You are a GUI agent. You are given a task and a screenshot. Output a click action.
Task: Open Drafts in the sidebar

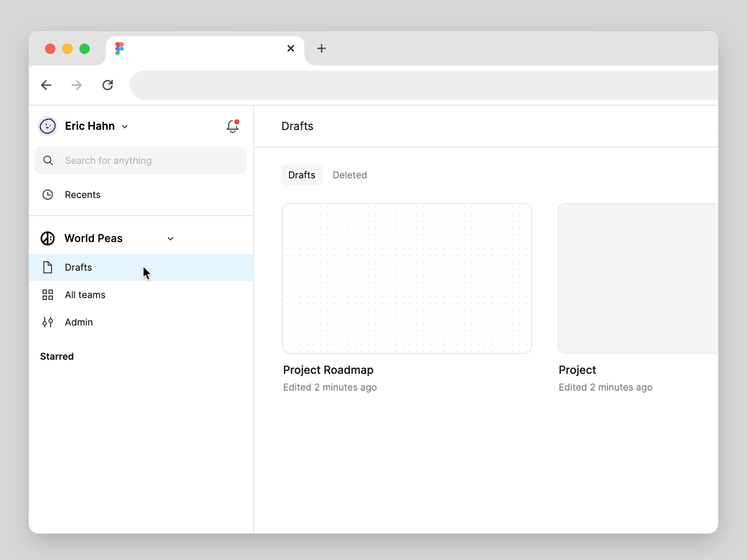tap(79, 267)
